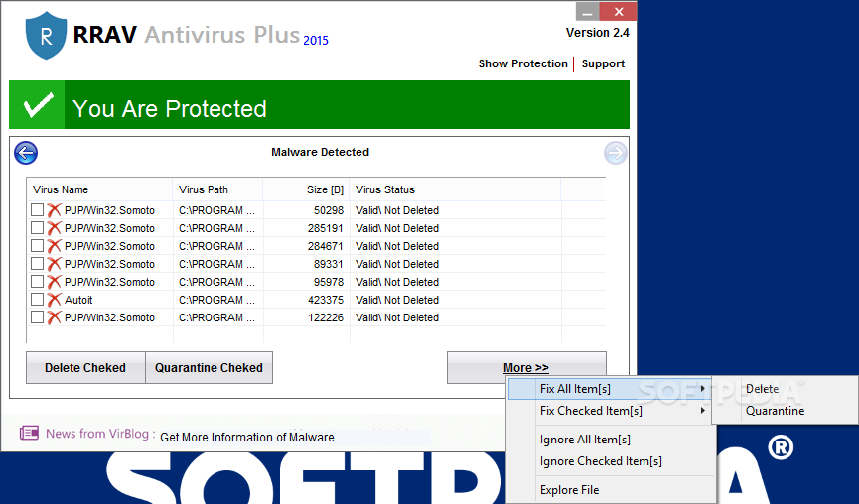Click the Version 2.4 label
Image resolution: width=859 pixels, height=504 pixels.
(598, 33)
